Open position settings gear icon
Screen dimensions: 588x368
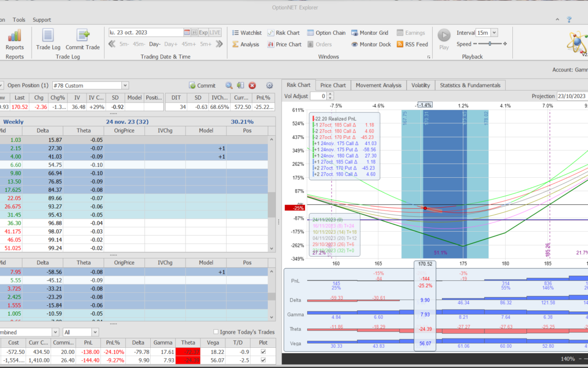coord(269,86)
